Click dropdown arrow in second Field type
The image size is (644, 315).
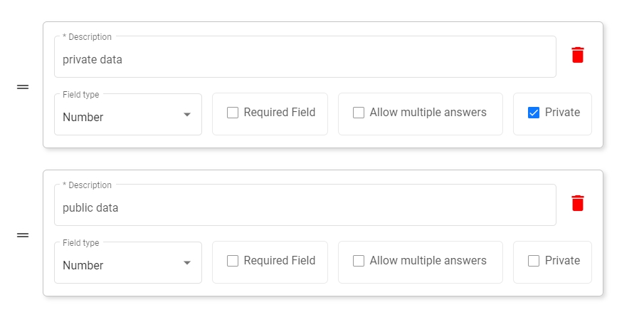pyautogui.click(x=187, y=263)
